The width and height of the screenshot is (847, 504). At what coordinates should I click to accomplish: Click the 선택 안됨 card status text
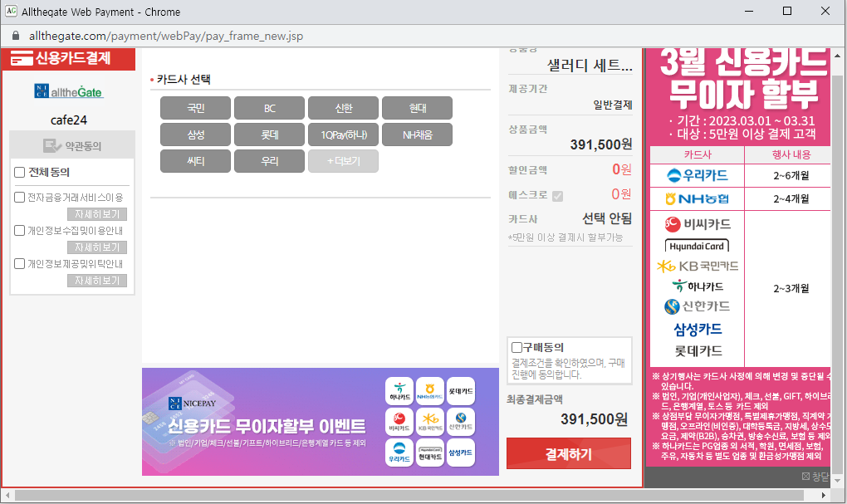coord(607,218)
